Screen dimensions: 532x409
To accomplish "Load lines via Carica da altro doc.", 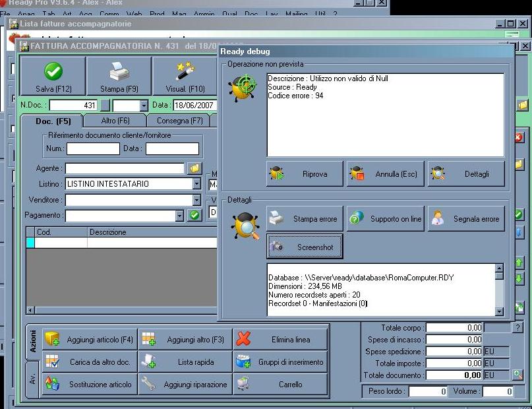I will coord(90,362).
